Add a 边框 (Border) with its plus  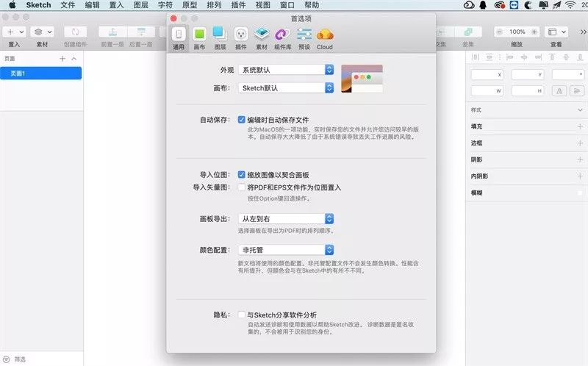click(x=580, y=143)
